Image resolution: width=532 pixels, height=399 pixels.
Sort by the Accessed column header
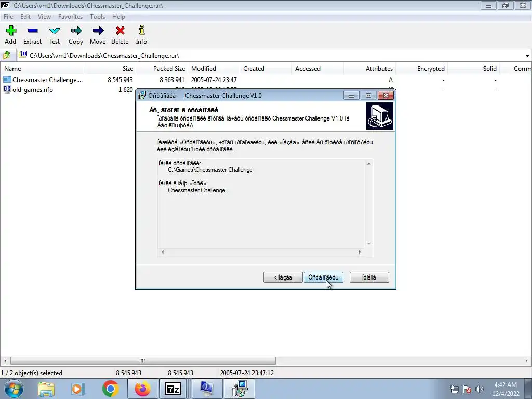click(317, 68)
